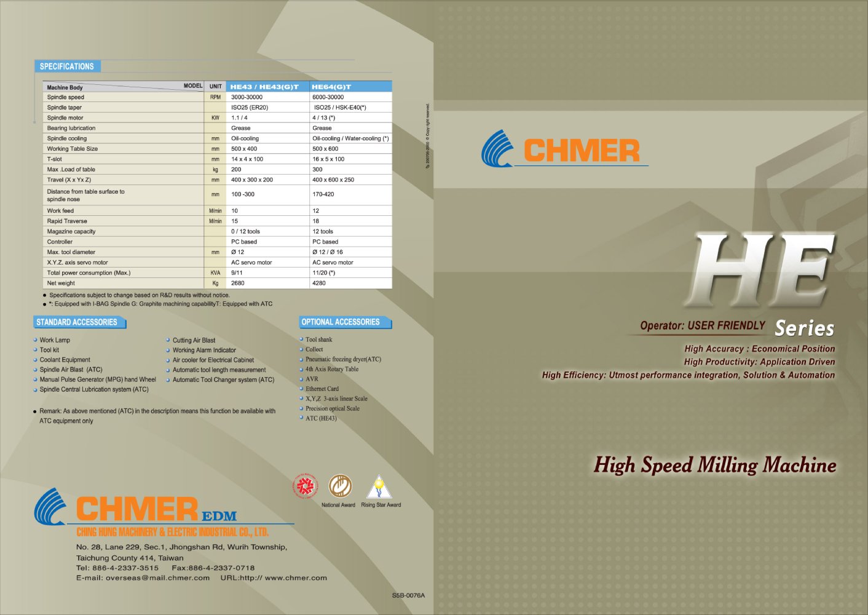
Task: Click the '6000-30000' spindle speed value
Action: point(328,97)
